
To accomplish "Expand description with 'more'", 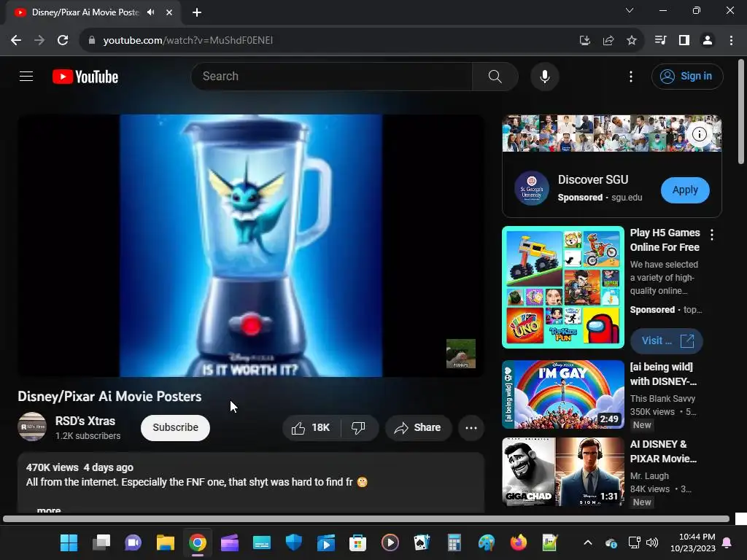I will click(49, 510).
